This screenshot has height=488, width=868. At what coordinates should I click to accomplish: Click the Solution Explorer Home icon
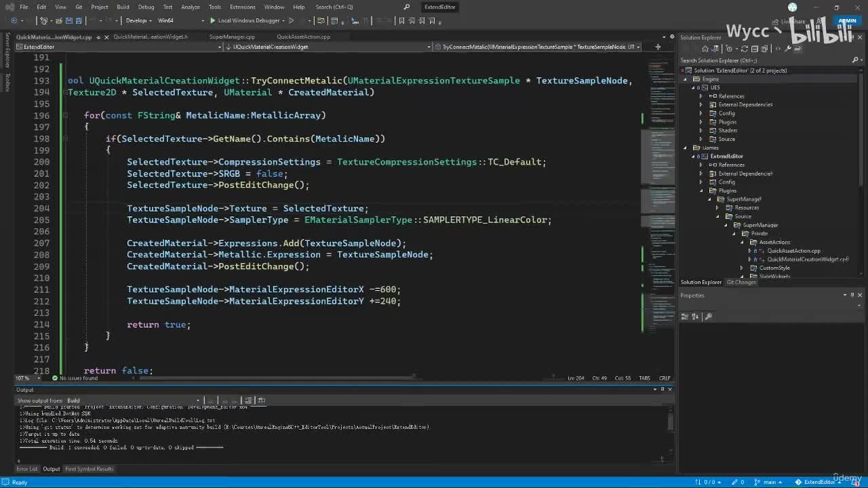click(705, 49)
